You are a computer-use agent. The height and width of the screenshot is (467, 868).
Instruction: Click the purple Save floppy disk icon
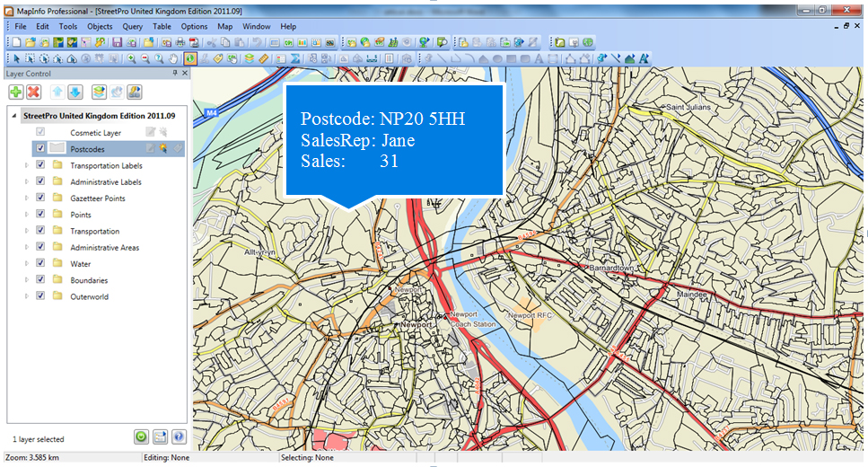click(118, 42)
